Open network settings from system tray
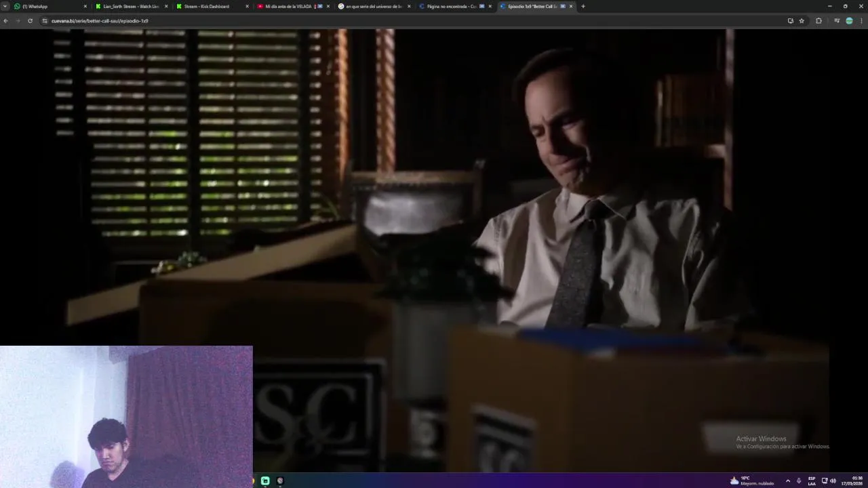Image resolution: width=868 pixels, height=488 pixels. 825,481
